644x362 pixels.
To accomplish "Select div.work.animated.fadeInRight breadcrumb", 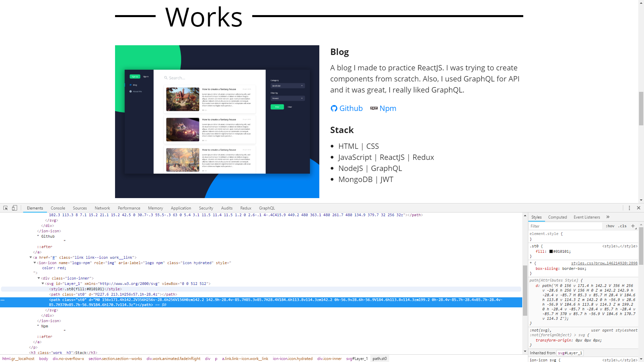I will 173,359.
